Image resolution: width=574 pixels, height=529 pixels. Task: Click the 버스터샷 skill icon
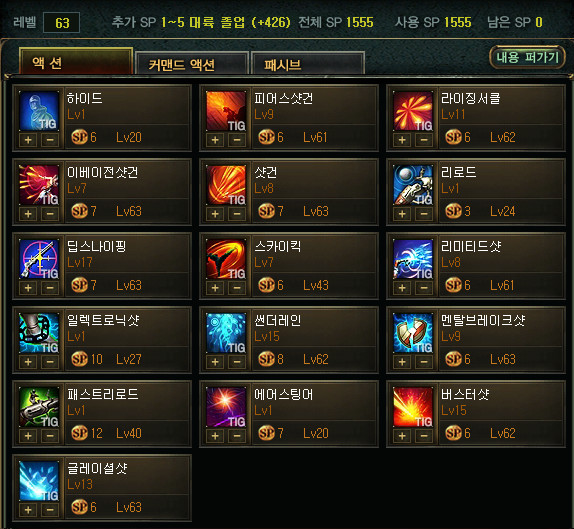(413, 406)
